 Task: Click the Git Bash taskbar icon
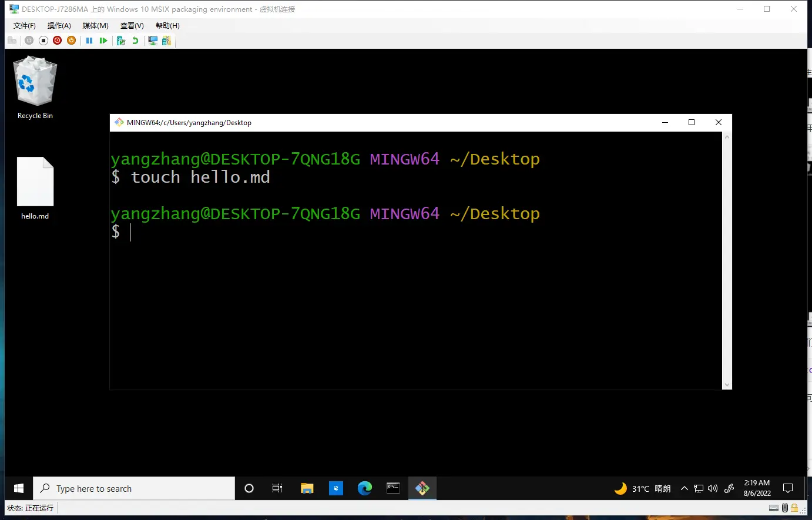[422, 488]
